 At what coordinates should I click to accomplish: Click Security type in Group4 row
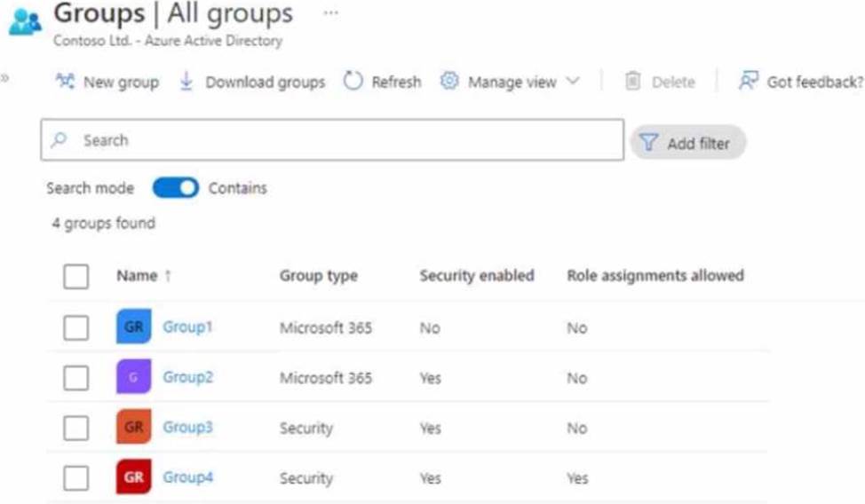pyautogui.click(x=306, y=478)
